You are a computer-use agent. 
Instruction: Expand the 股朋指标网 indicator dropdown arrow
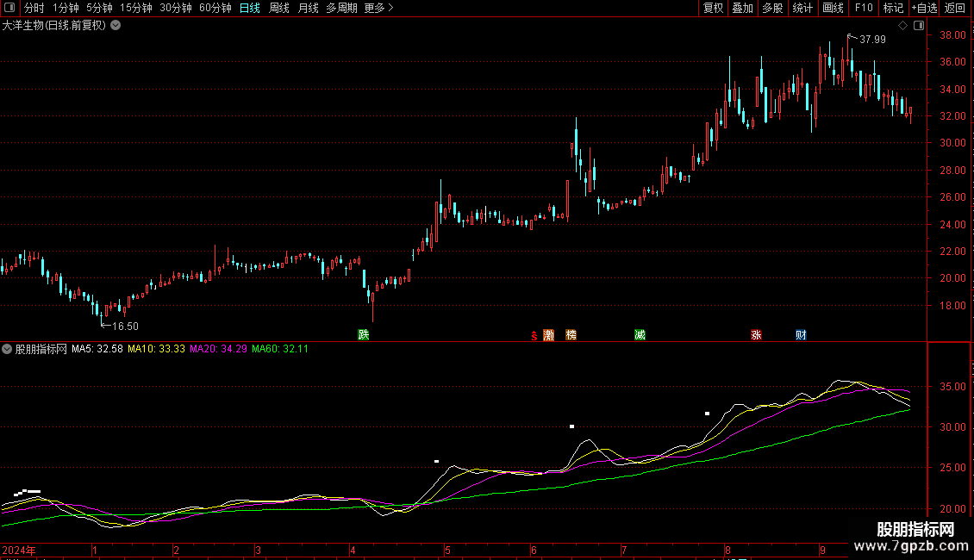click(x=8, y=349)
